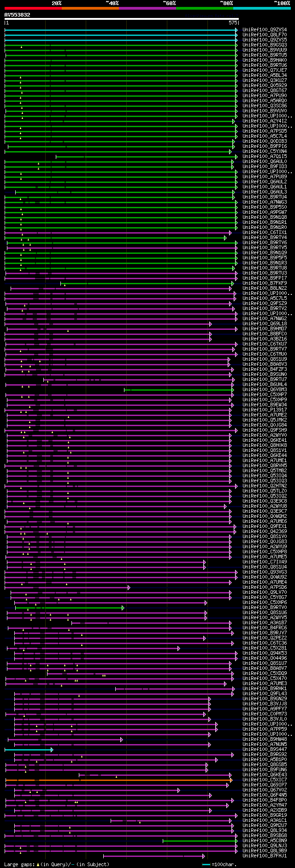Open hit UniRef100_A5C8N9
Viewport: 295px width, 868px height.
point(265,840)
